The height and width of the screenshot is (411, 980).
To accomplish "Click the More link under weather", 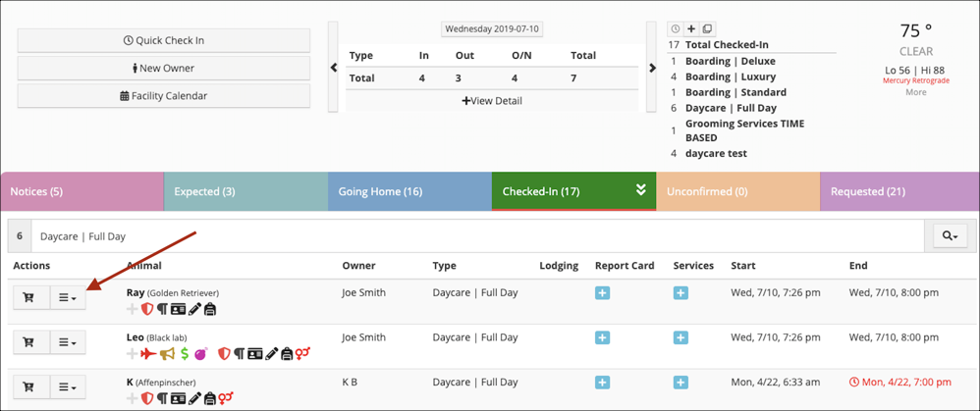I will click(x=916, y=92).
